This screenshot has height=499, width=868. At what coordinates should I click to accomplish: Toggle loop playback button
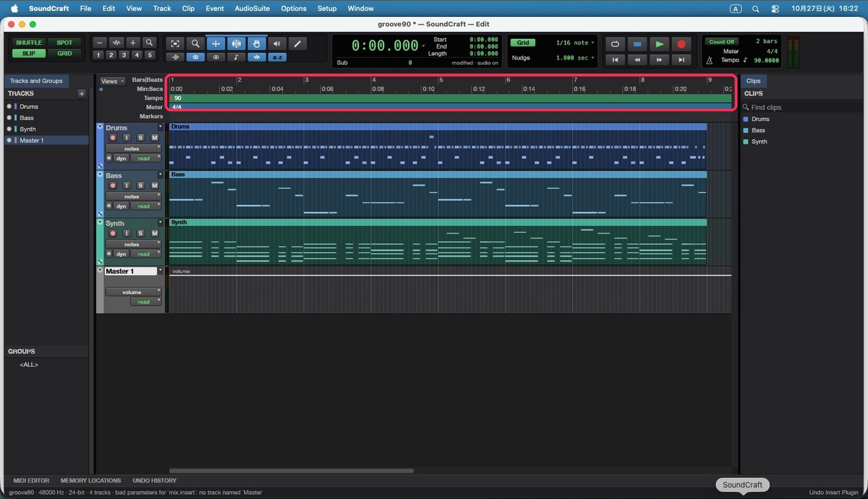[x=615, y=44]
